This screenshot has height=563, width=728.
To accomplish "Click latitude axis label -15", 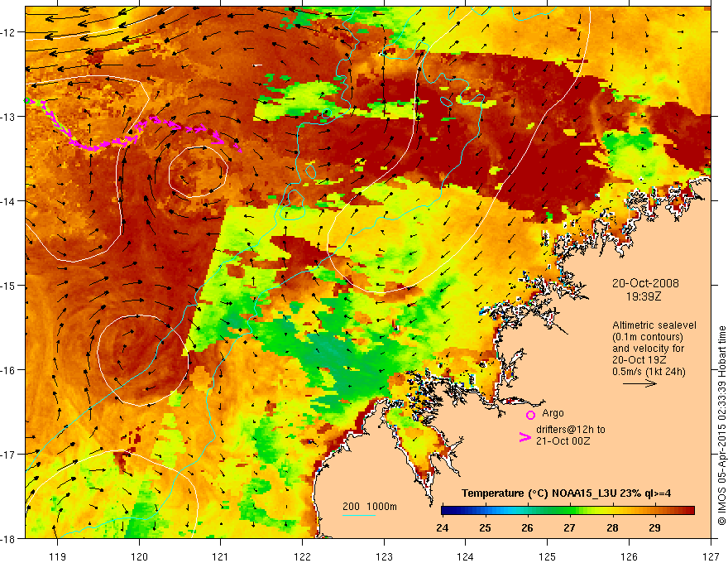I will pyautogui.click(x=8, y=285).
